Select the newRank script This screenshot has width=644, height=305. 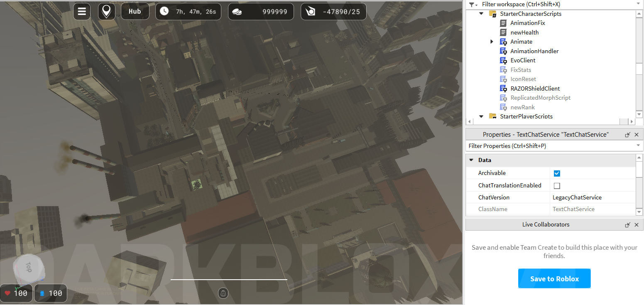click(x=522, y=107)
